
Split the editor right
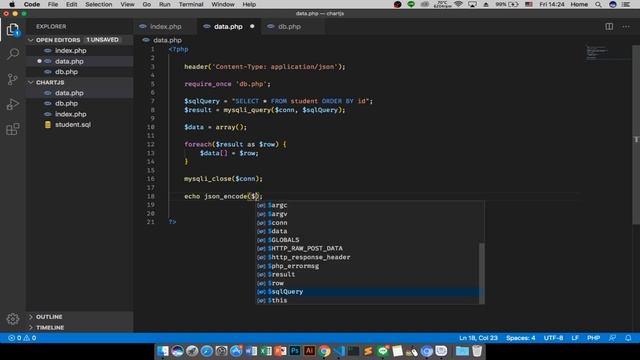(609, 27)
